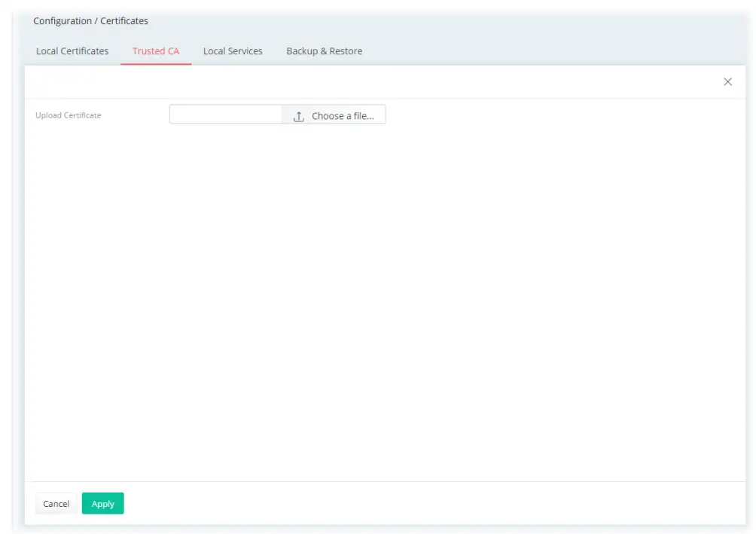Go to the Backup & Restore tab

(324, 50)
